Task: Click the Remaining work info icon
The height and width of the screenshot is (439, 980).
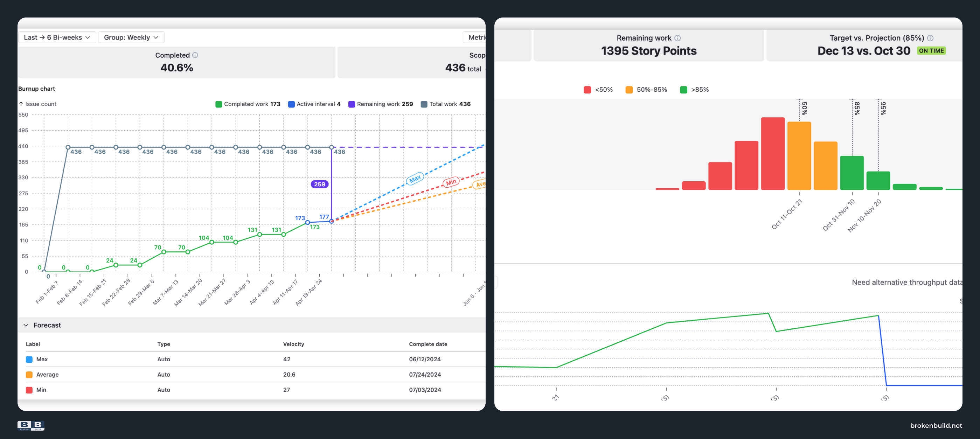Action: pos(677,38)
